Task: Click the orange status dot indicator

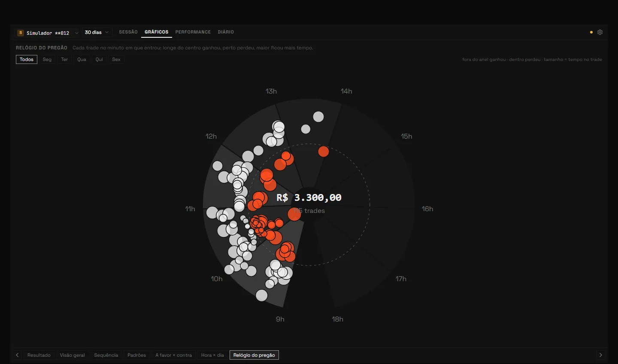Action: pos(591,32)
